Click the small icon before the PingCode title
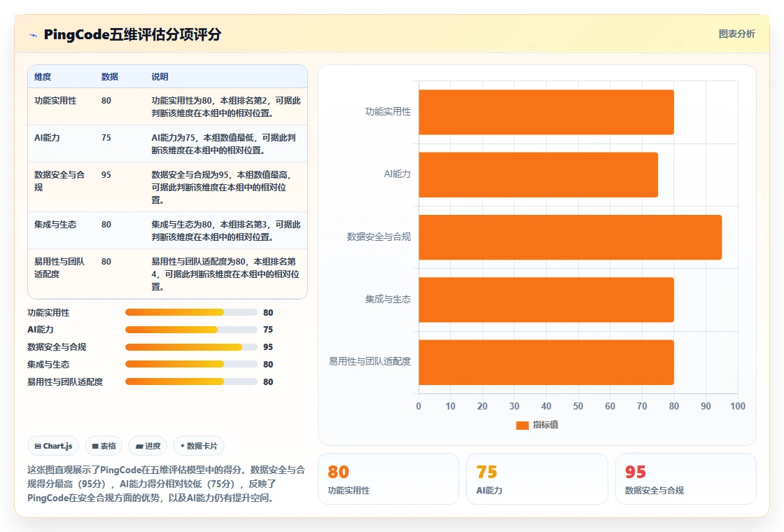 34,35
